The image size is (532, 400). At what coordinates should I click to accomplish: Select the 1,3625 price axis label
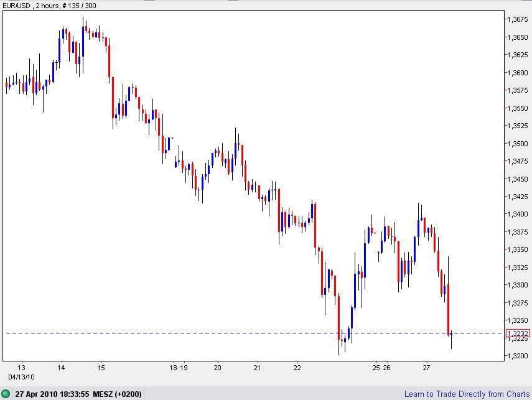pyautogui.click(x=518, y=55)
